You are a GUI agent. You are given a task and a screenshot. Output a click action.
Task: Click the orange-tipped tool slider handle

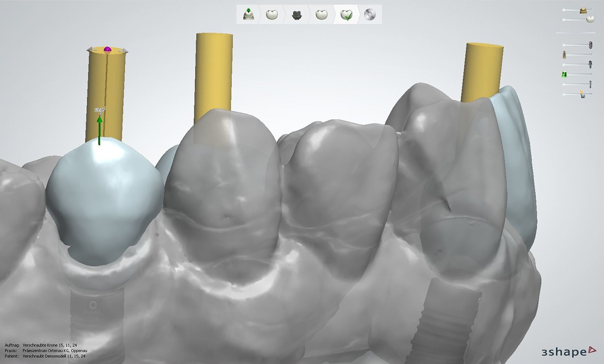click(583, 94)
